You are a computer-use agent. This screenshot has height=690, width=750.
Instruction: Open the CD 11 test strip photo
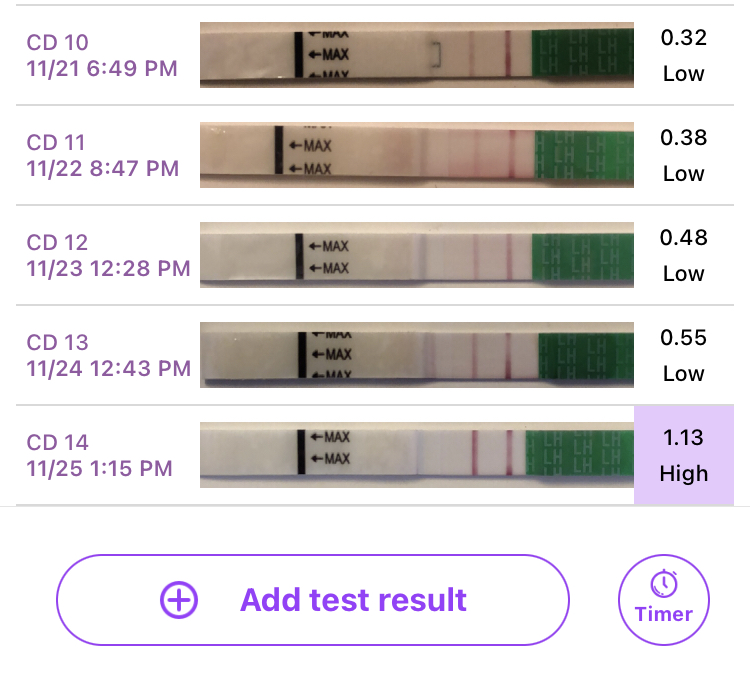pyautogui.click(x=417, y=155)
